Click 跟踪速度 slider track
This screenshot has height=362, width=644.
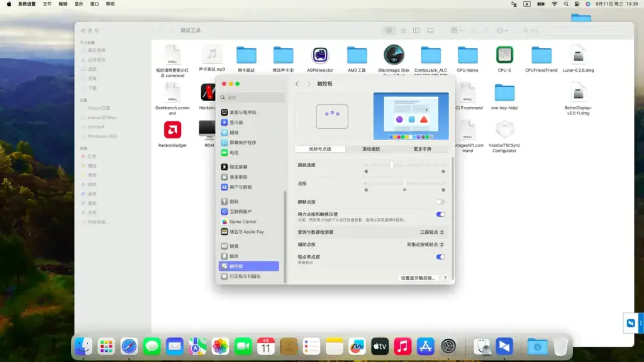coord(404,165)
